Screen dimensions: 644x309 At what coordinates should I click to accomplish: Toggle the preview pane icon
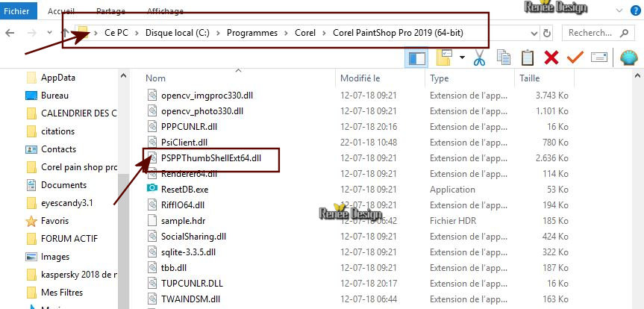tap(417, 58)
